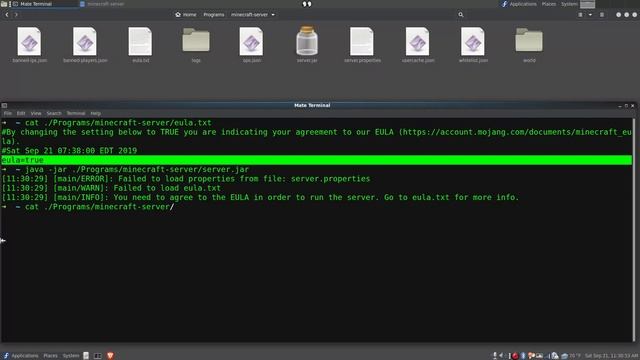The width and height of the screenshot is (640, 360).
Task: Click the terminal window menu icon
Action: (x=4, y=106)
